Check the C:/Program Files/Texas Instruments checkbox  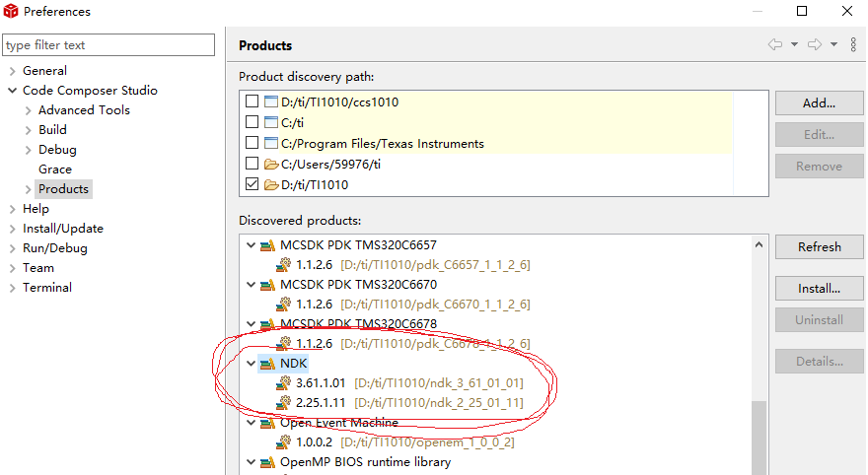pyautogui.click(x=252, y=143)
